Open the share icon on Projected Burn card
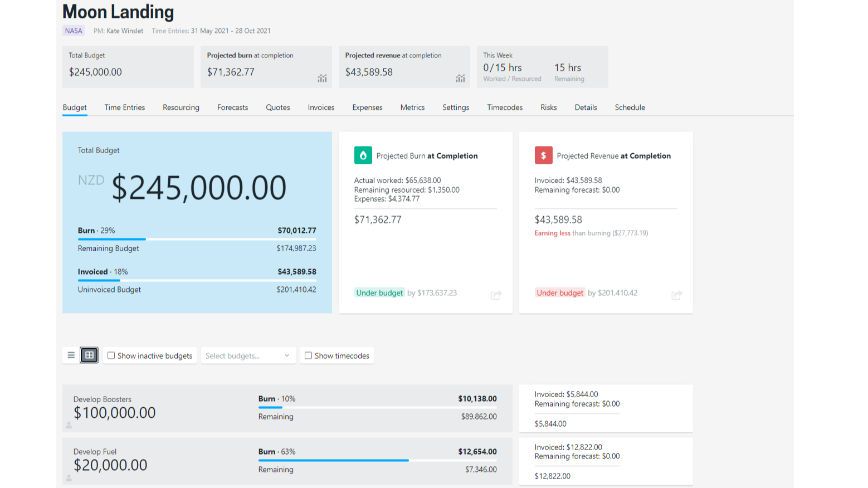 click(x=496, y=295)
